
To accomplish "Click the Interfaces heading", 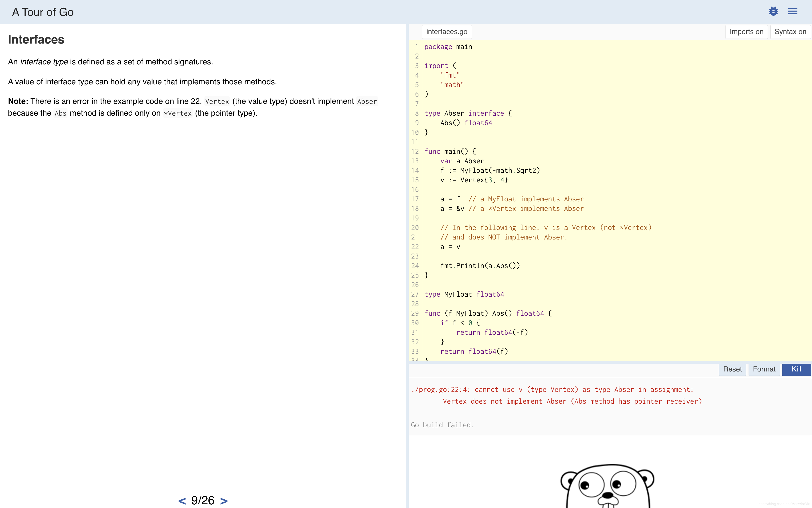I will pyautogui.click(x=36, y=40).
